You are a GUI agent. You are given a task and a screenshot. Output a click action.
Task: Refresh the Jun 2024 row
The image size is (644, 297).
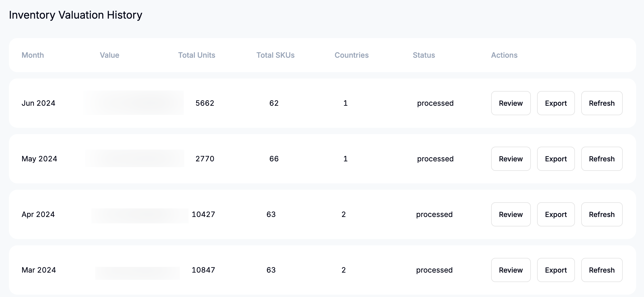click(602, 103)
